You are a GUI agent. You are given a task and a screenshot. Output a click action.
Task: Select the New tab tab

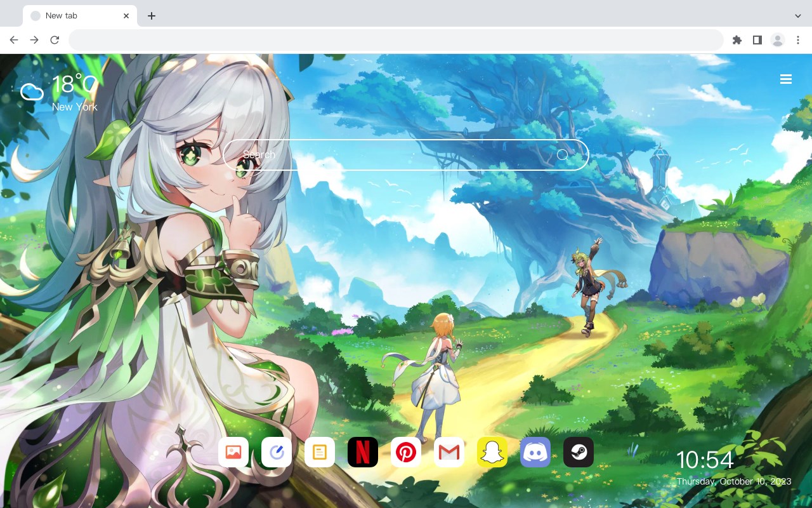point(80,16)
